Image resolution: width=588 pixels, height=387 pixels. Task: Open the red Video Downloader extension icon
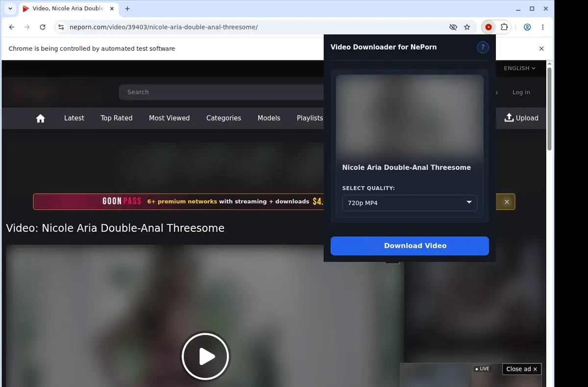click(489, 27)
